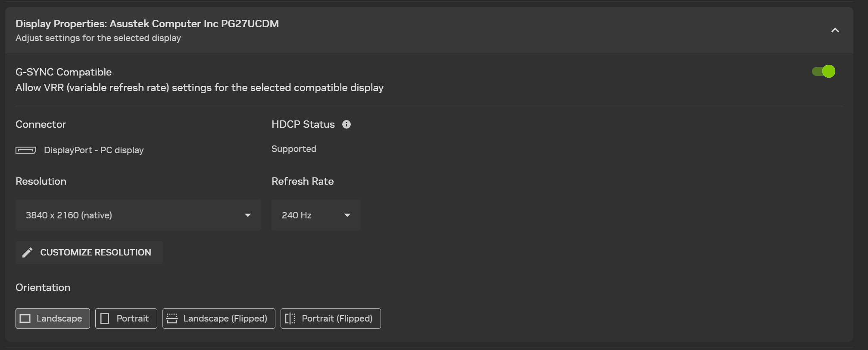
Task: Click the Portrait orientation rectangle icon
Action: point(105,318)
